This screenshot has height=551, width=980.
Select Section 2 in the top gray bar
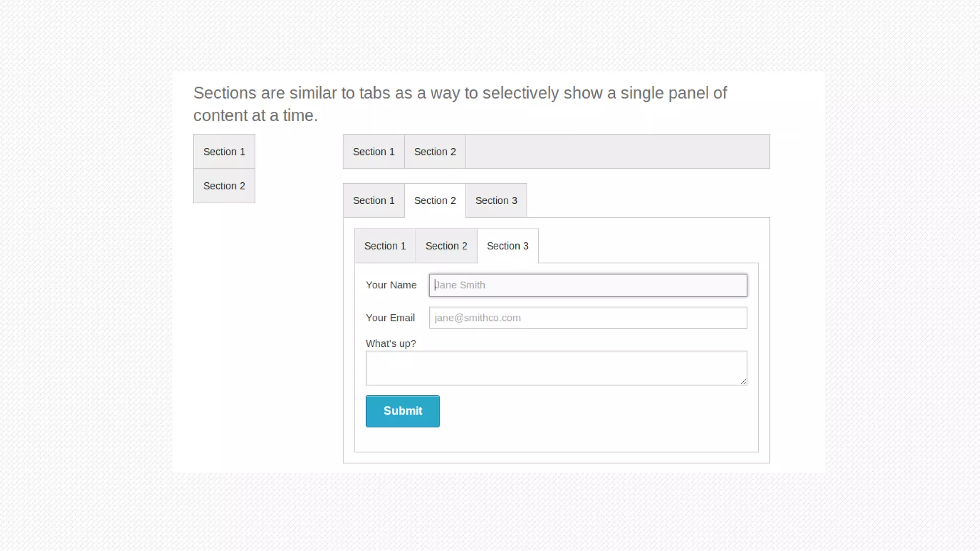[434, 152]
